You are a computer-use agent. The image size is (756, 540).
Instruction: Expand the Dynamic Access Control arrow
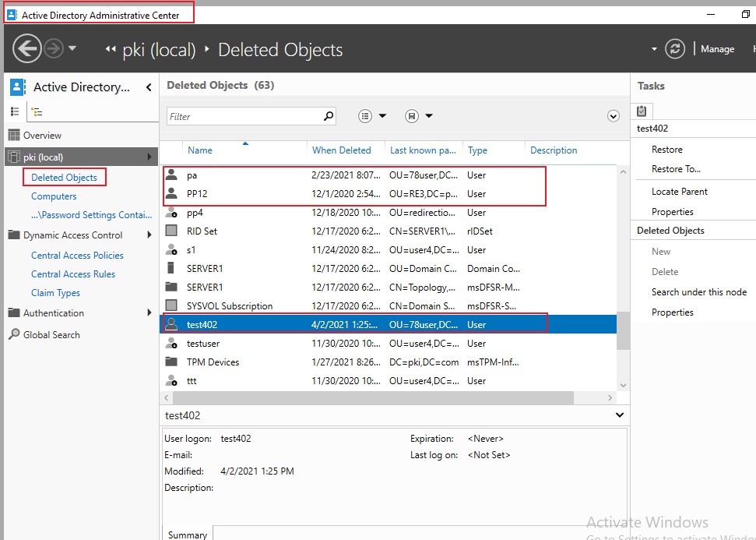tap(149, 235)
